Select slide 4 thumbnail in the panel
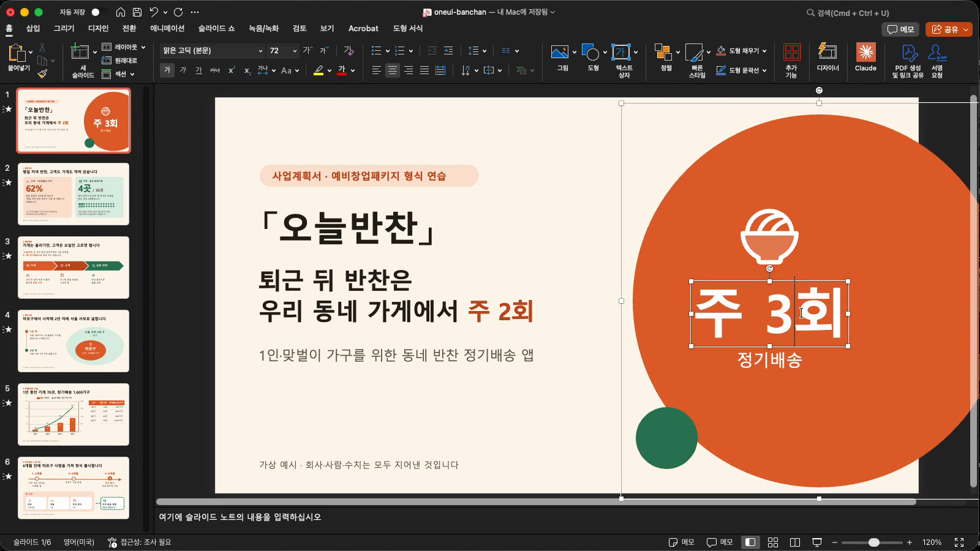Viewport: 980px width, 551px height. (x=73, y=341)
